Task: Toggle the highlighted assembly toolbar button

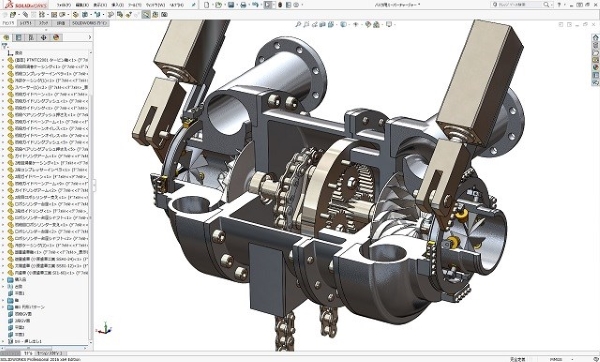Action: click(146, 15)
